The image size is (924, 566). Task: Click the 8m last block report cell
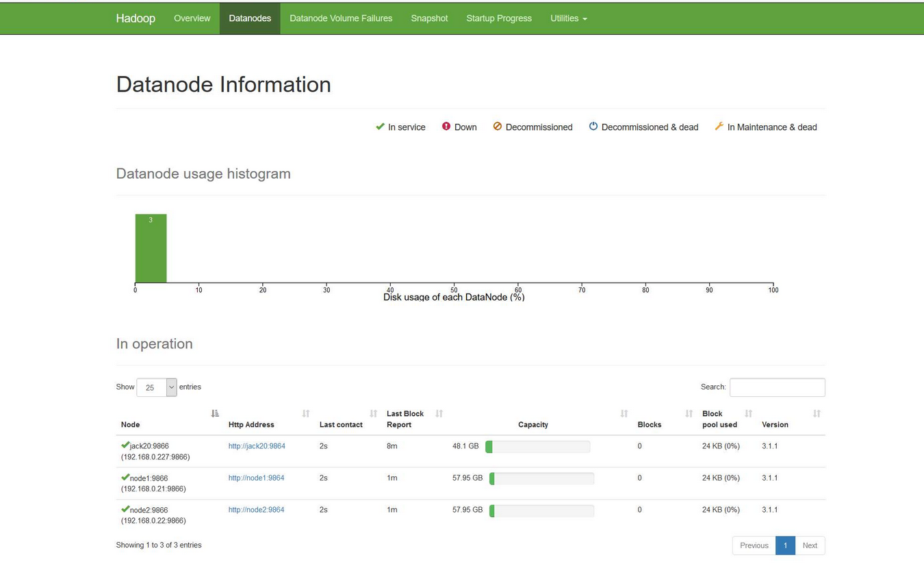coord(392,446)
